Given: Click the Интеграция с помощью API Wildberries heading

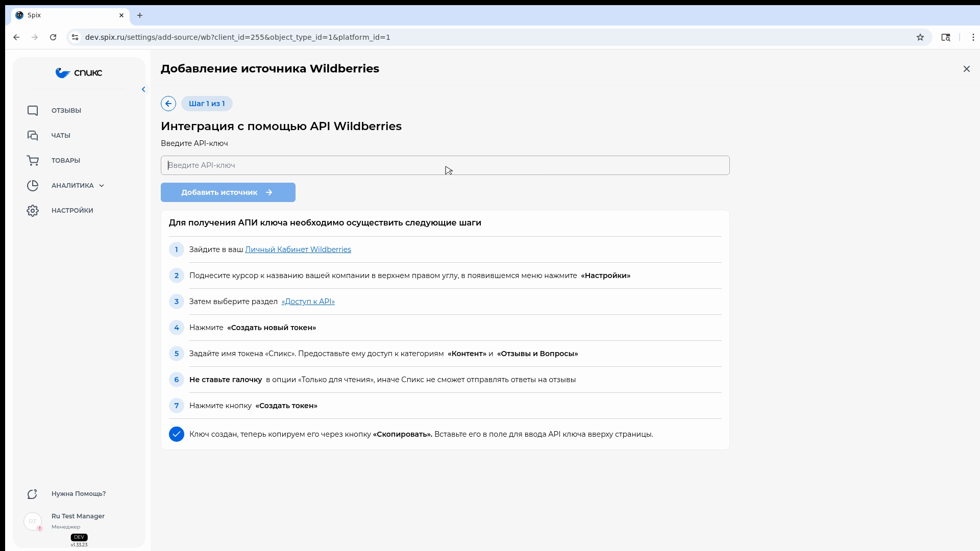Looking at the screenshot, I should pyautogui.click(x=281, y=126).
